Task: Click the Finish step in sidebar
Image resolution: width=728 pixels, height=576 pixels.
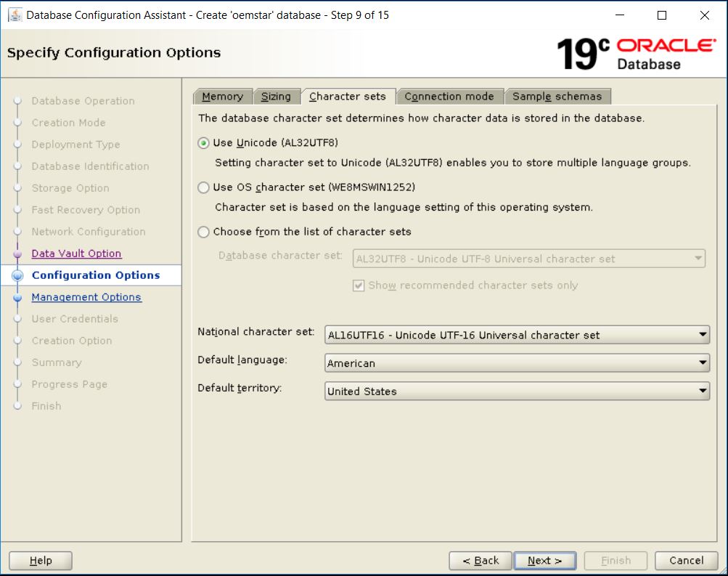Action: pos(46,407)
